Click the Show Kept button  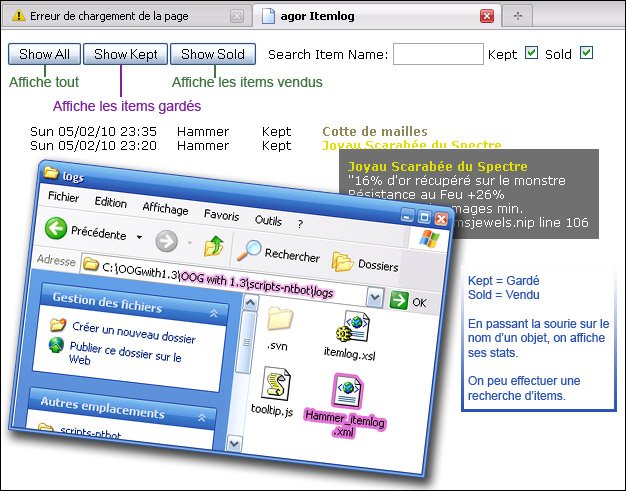point(125,54)
